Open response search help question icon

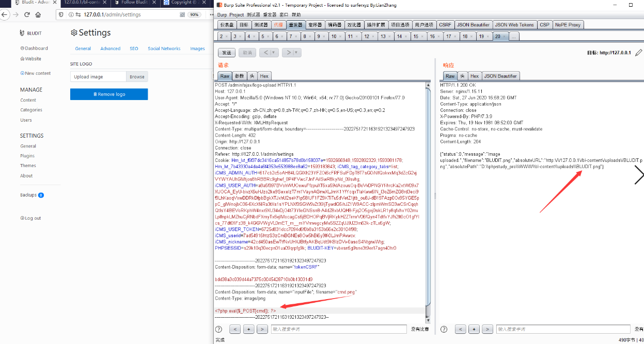pyautogui.click(x=444, y=329)
